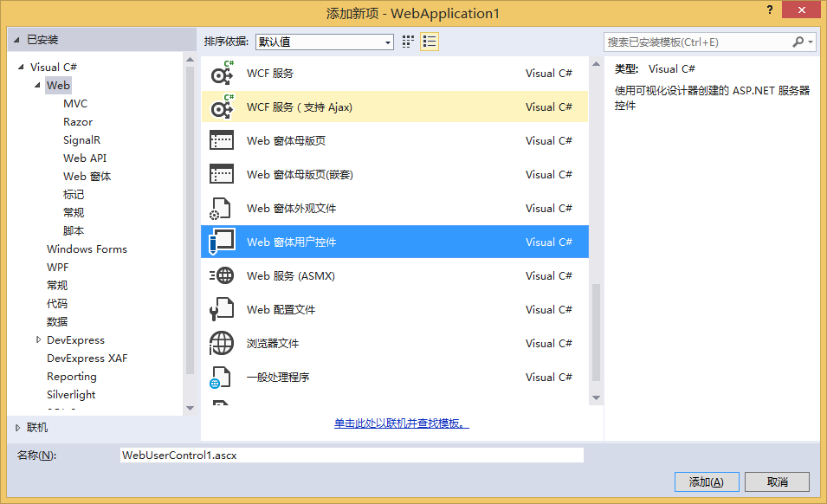Image resolution: width=827 pixels, height=504 pixels.
Task: Click template list scroll down arrow
Action: point(596,398)
